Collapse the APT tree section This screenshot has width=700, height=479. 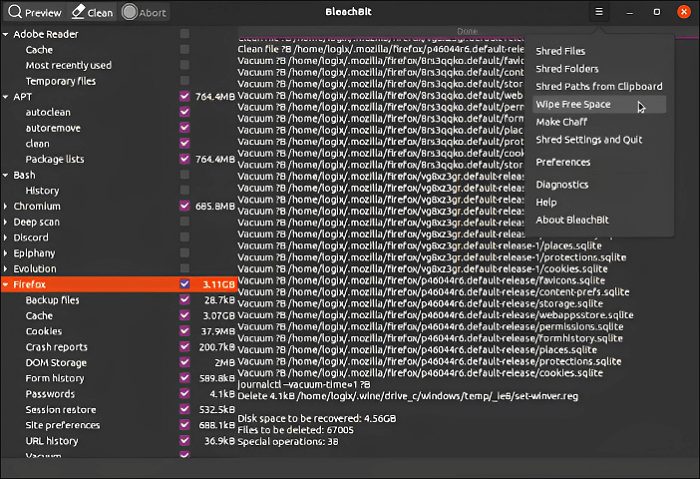tap(6, 97)
